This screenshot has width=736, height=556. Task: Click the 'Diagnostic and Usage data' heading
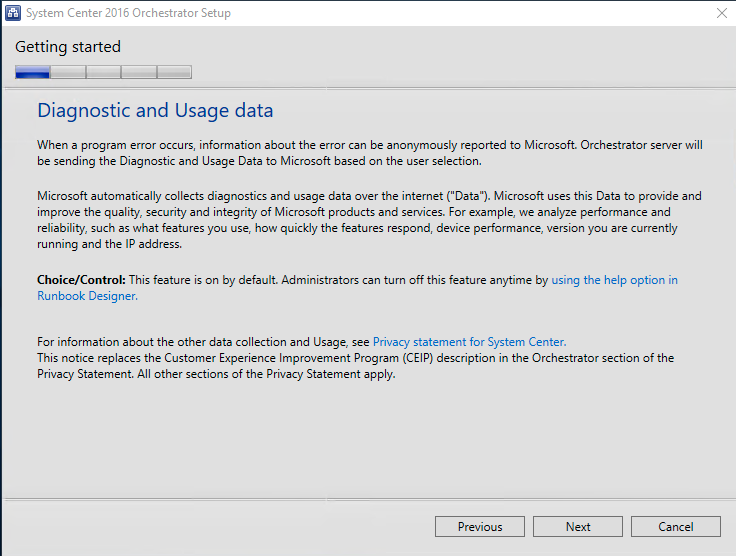[x=155, y=111]
